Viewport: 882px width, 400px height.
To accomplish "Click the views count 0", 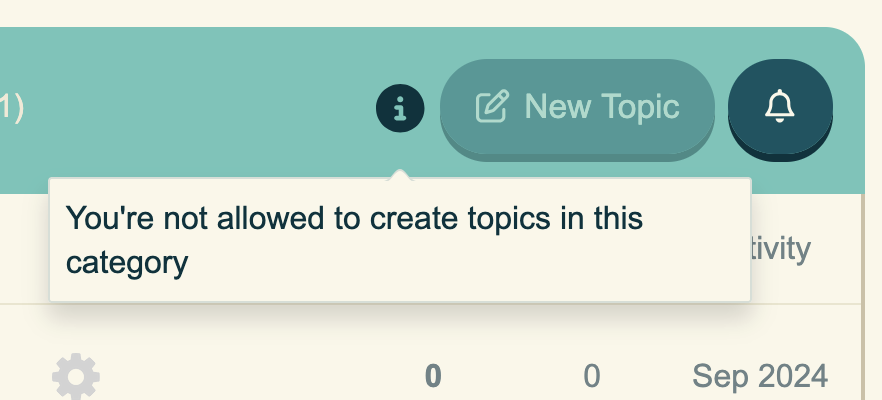I will point(592,376).
